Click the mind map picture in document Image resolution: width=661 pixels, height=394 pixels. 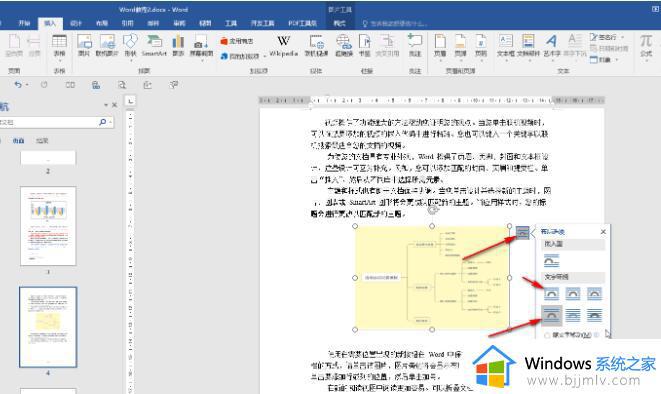[432, 278]
